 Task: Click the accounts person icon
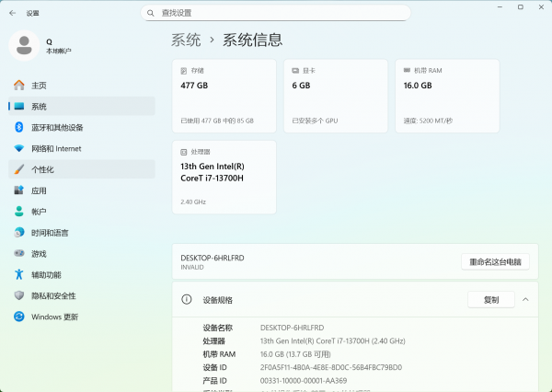point(19,212)
